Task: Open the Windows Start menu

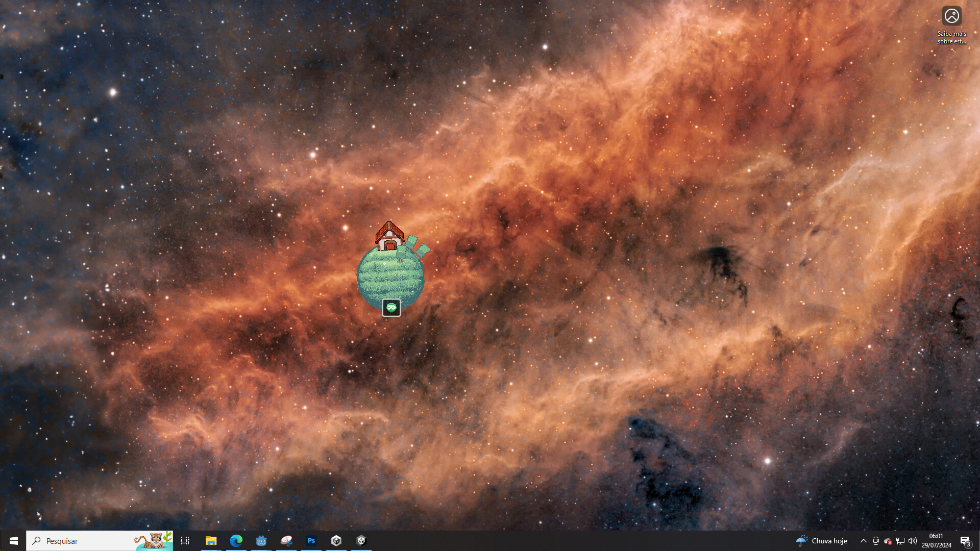Action: click(x=13, y=541)
